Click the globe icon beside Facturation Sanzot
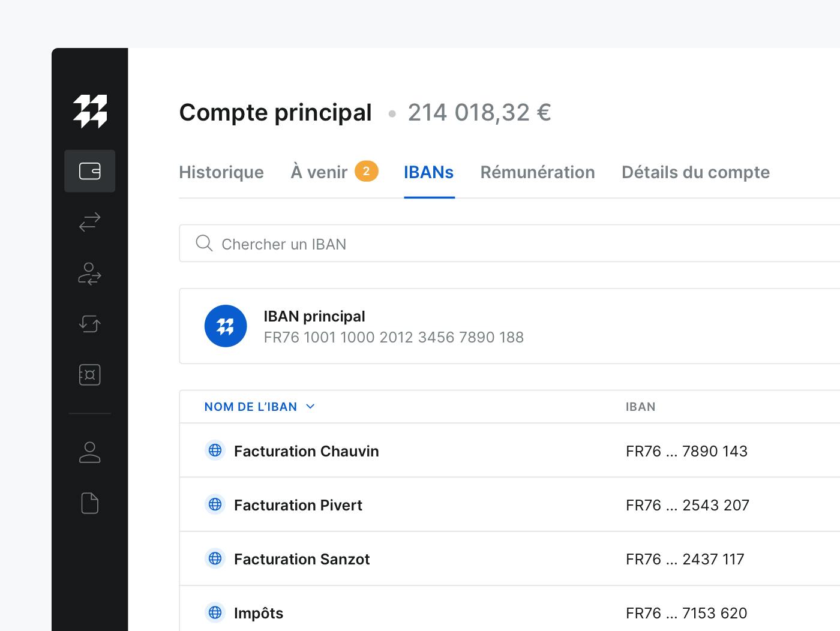This screenshot has height=631, width=840. (x=215, y=558)
